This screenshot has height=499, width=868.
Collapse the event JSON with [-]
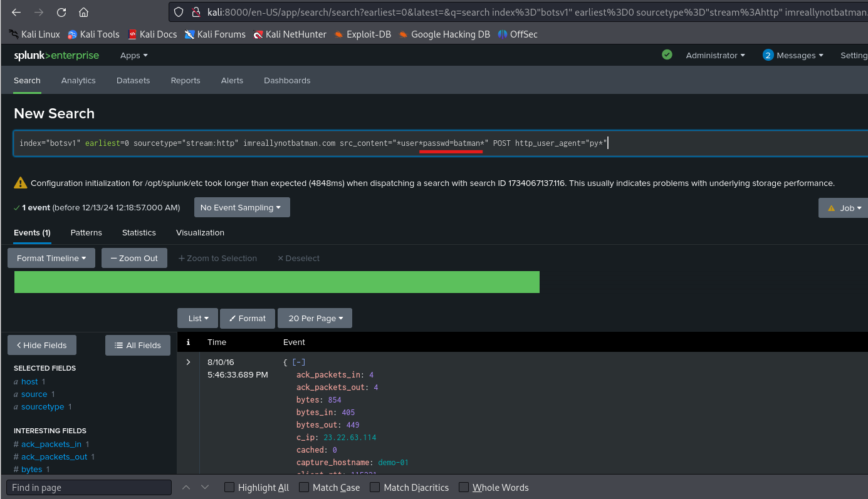tap(298, 362)
